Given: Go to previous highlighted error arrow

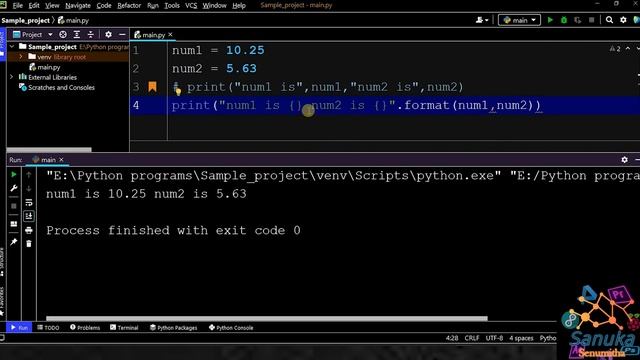Looking at the screenshot, I should [x=628, y=49].
